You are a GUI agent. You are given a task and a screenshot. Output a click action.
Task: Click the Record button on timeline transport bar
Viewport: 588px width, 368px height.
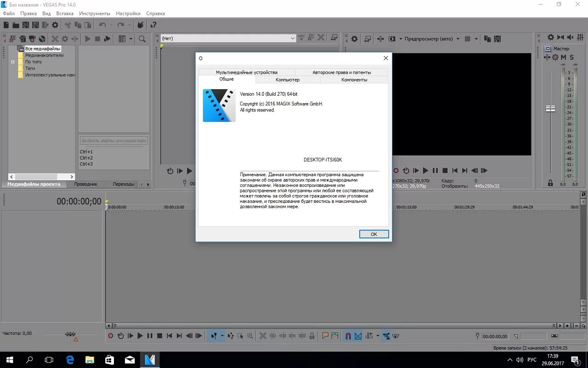(x=110, y=336)
